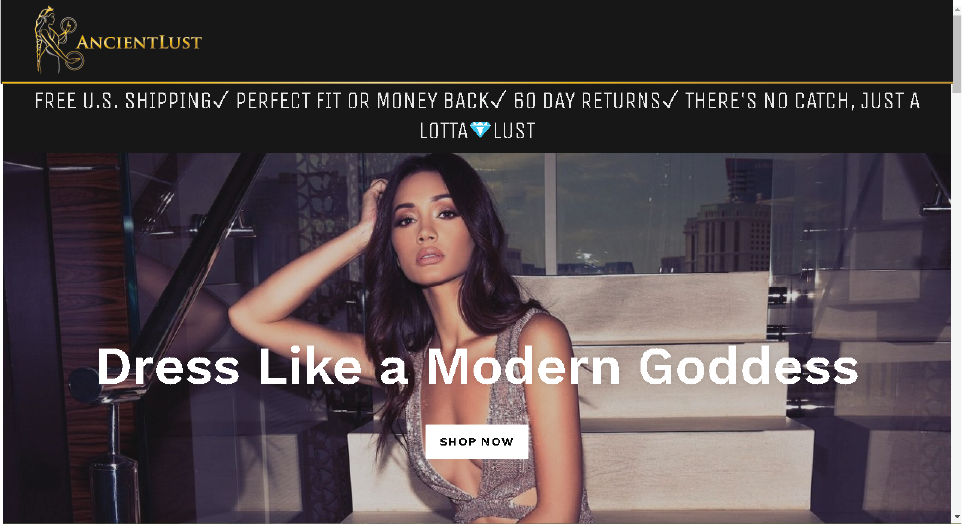Click the blue diamond emoji in banner

click(480, 129)
